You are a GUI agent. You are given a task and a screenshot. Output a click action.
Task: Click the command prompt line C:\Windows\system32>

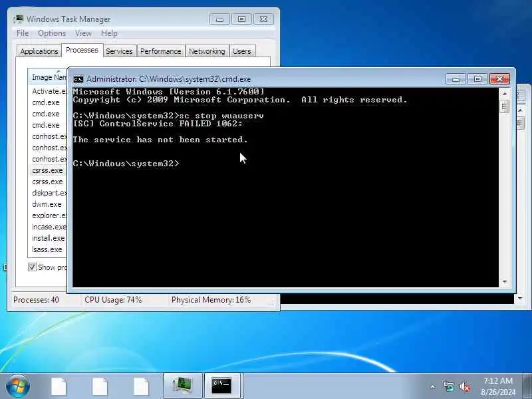pos(126,164)
